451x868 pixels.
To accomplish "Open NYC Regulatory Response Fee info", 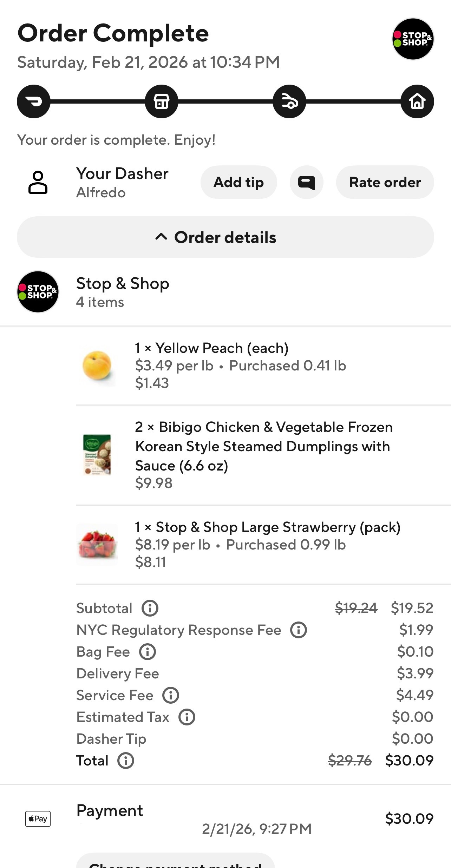I will (299, 630).
